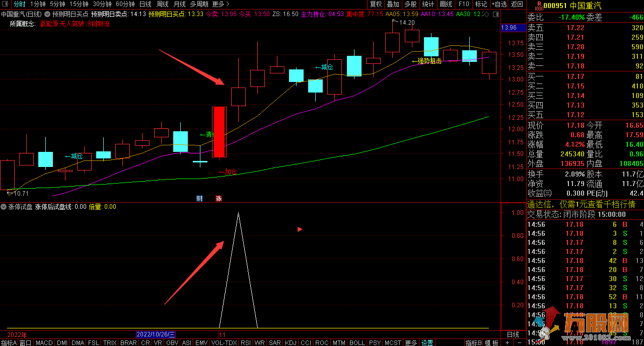644x346 pixels.
Task: Select the RSI indicator tab
Action: coord(246,342)
